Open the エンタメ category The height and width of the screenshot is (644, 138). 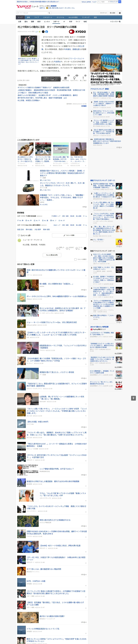pyautogui.click(x=47, y=21)
